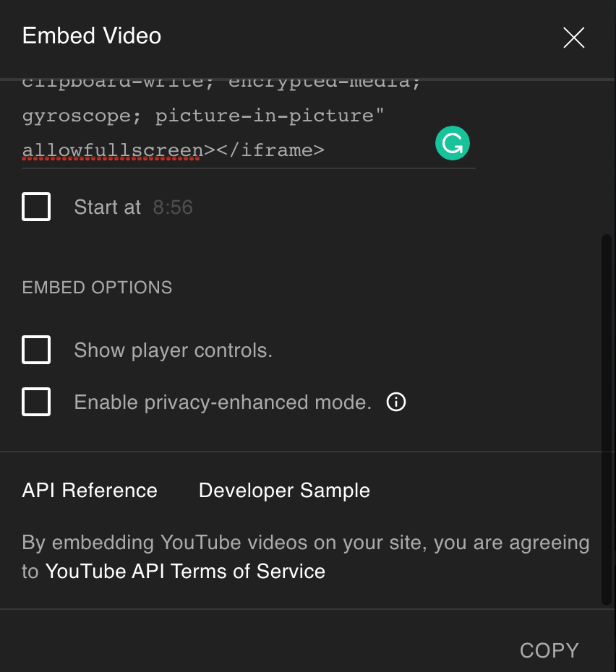Click the green Grammarly icon

pos(453,144)
